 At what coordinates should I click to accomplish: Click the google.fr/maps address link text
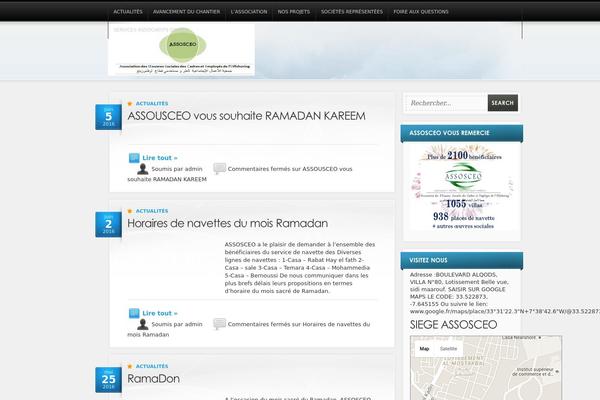coord(505,312)
